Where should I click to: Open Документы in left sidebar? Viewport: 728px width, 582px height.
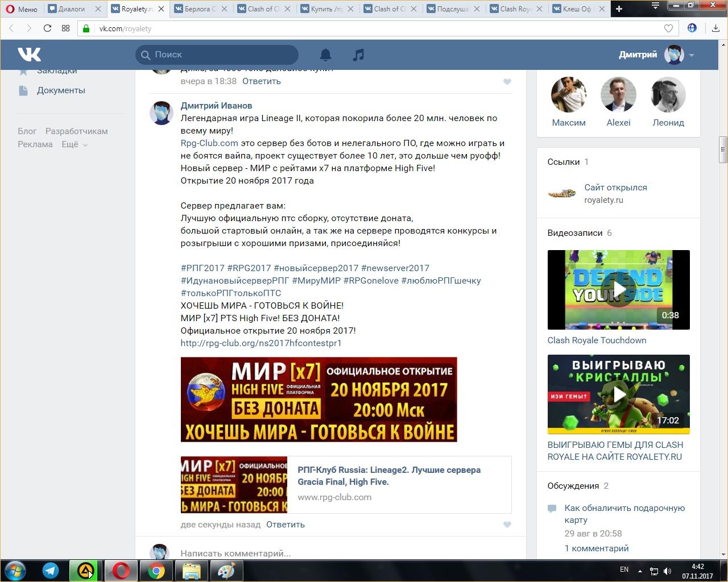pyautogui.click(x=61, y=90)
